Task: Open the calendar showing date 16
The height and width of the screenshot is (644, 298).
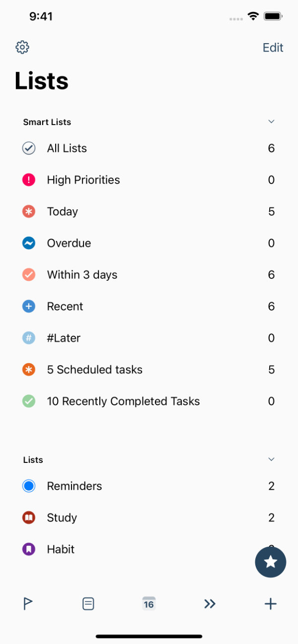Action: [x=149, y=603]
